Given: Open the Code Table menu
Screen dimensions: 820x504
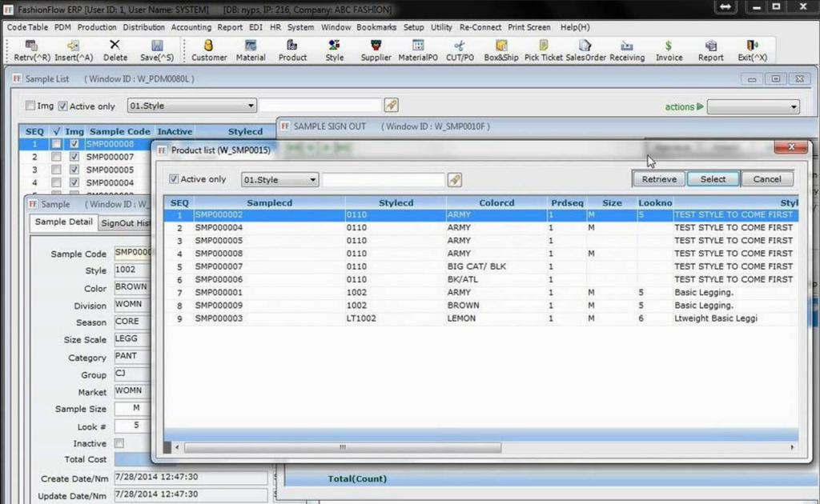Looking at the screenshot, I should 27,27.
